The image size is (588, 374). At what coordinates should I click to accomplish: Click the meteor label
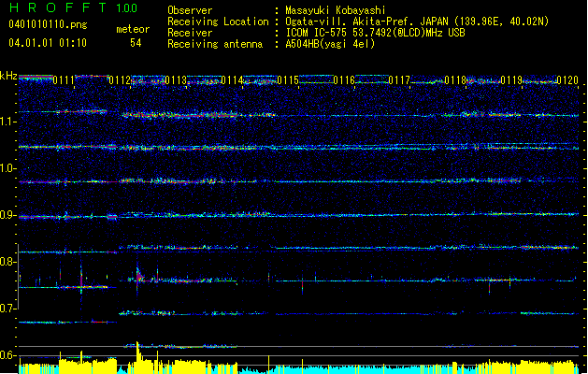[133, 29]
